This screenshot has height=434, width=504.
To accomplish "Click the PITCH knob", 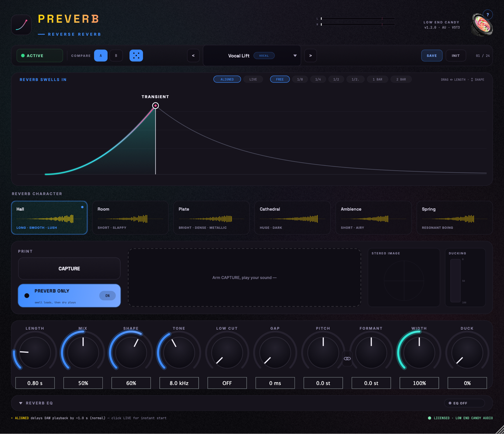I will pyautogui.click(x=323, y=352).
